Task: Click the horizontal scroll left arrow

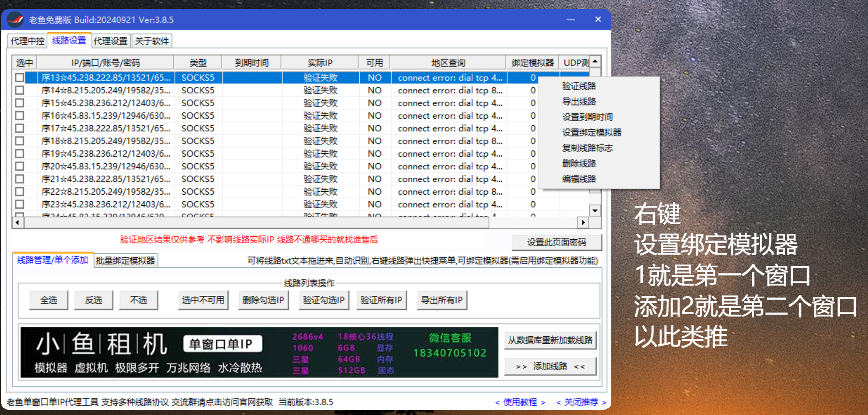Action: (x=17, y=222)
